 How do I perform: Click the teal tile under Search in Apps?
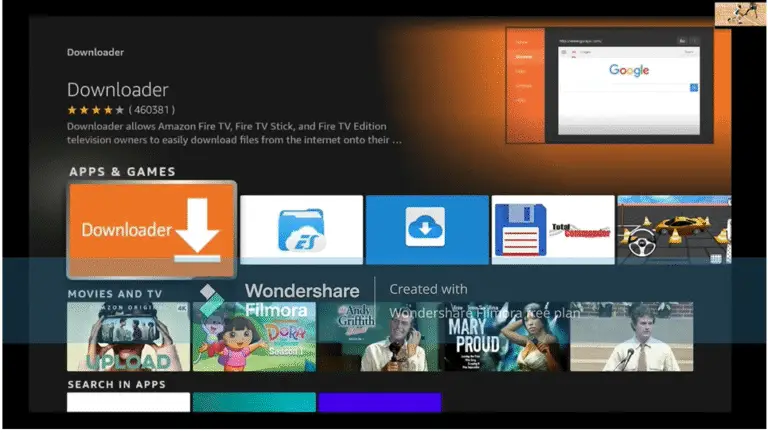(254, 402)
